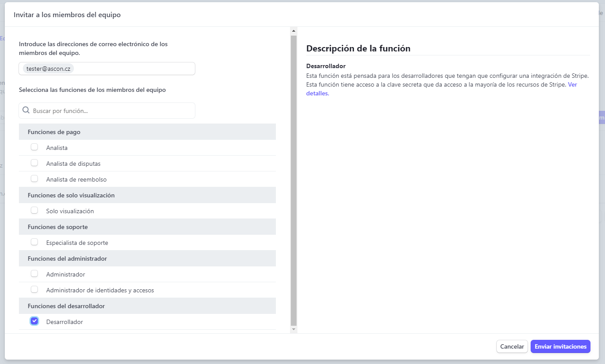The width and height of the screenshot is (605, 364).
Task: Click the Funciones de soporte header
Action: tap(147, 227)
